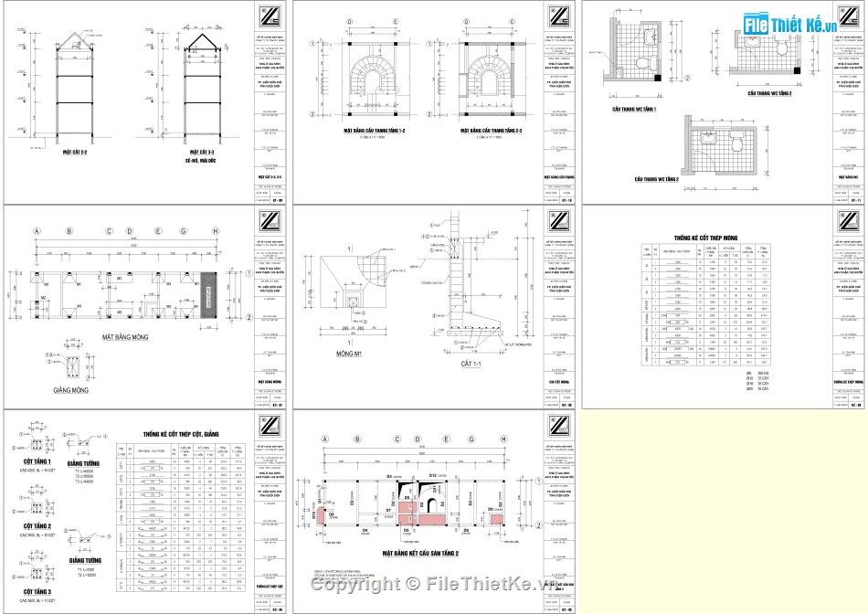Click axis bubble H on the SÀN TẦNG 2 plan
The height and width of the screenshot is (614, 868).
click(503, 439)
